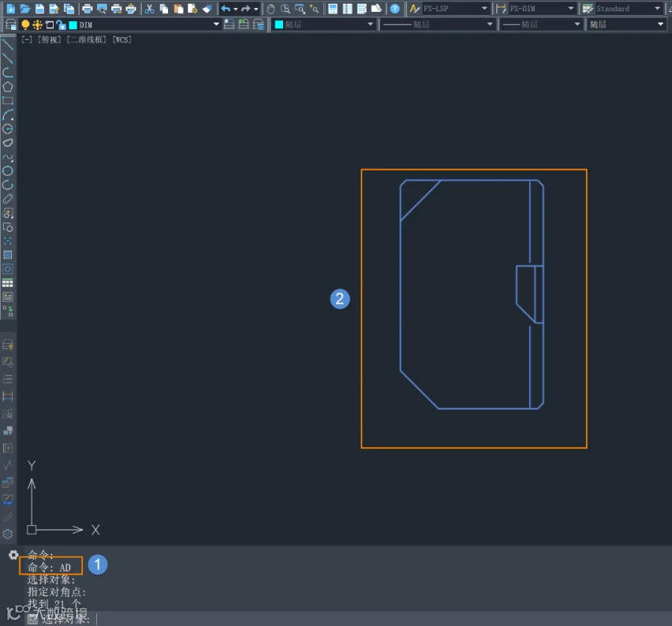Viewport: 672px width, 626px height.
Task: Open the linetype ByLayer dropdown
Action: coord(490,25)
